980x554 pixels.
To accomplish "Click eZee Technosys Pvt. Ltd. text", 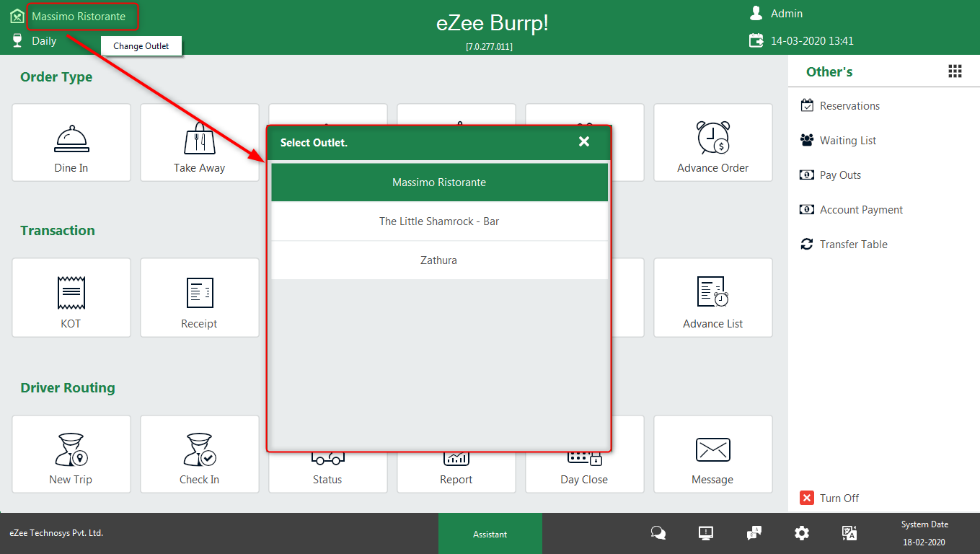I will pyautogui.click(x=56, y=533).
